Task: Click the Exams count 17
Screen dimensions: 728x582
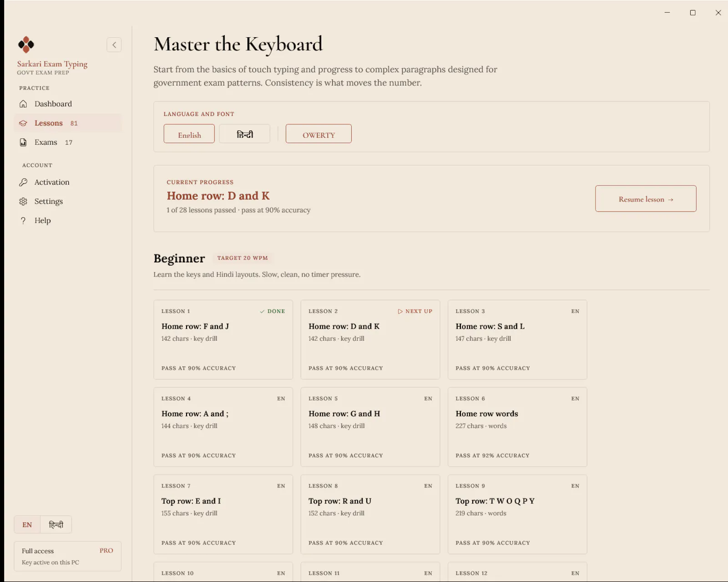Action: click(x=69, y=142)
